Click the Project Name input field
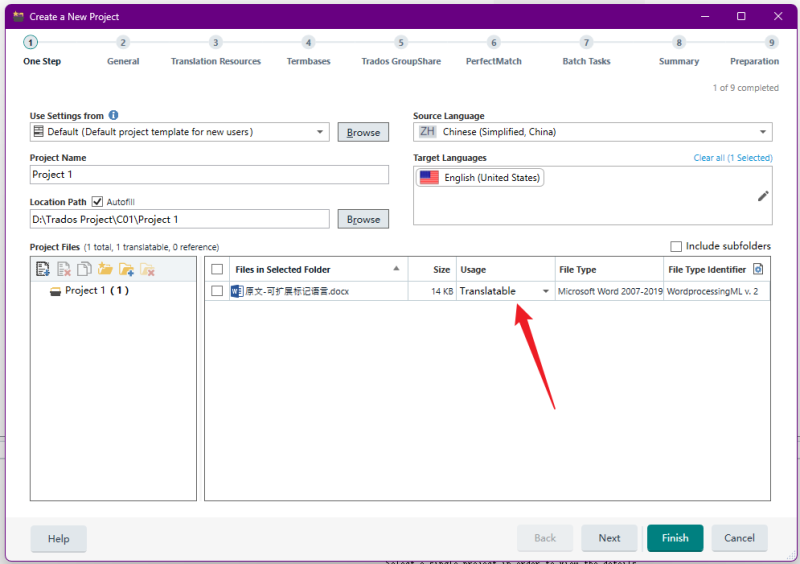This screenshot has width=800, height=564. coord(209,175)
